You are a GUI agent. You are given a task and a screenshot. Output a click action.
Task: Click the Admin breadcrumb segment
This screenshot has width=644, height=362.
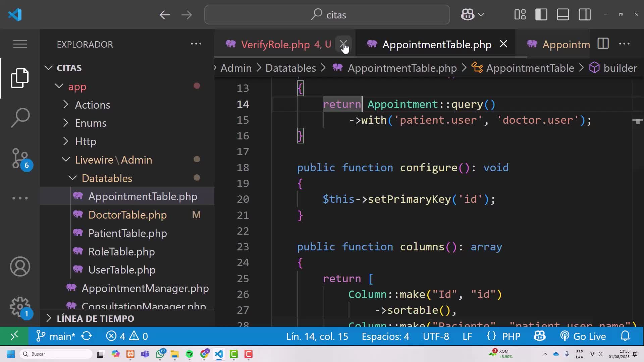coord(236,68)
